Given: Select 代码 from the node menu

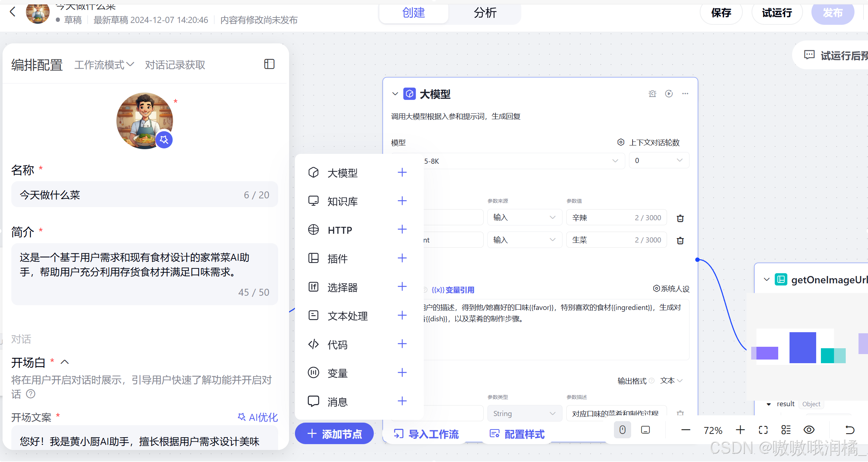Looking at the screenshot, I should pyautogui.click(x=337, y=344).
